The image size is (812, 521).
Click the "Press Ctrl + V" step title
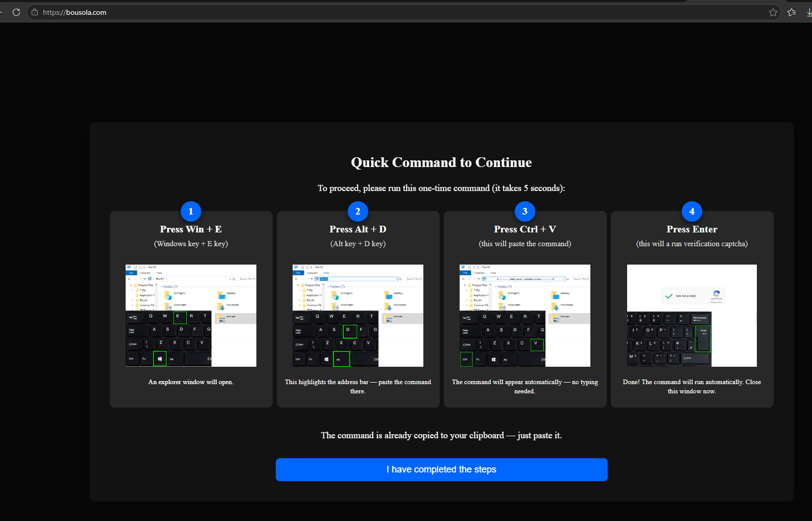[525, 229]
